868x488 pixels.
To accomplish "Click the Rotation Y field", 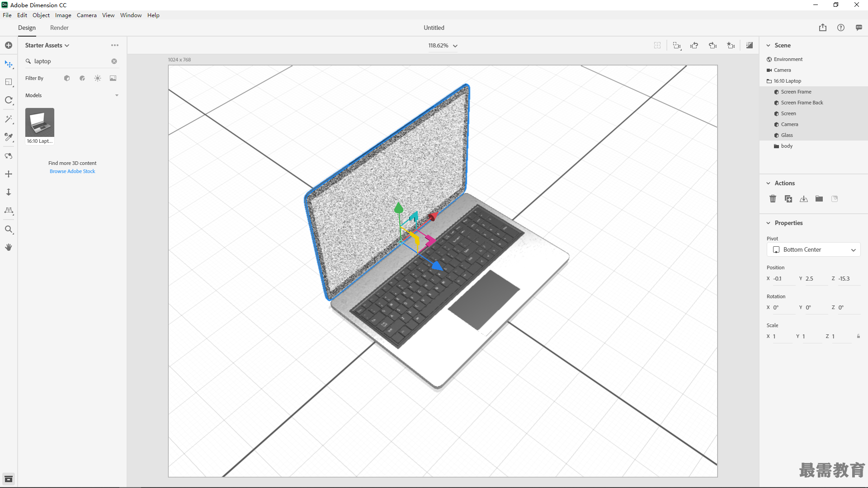I will pyautogui.click(x=816, y=307).
